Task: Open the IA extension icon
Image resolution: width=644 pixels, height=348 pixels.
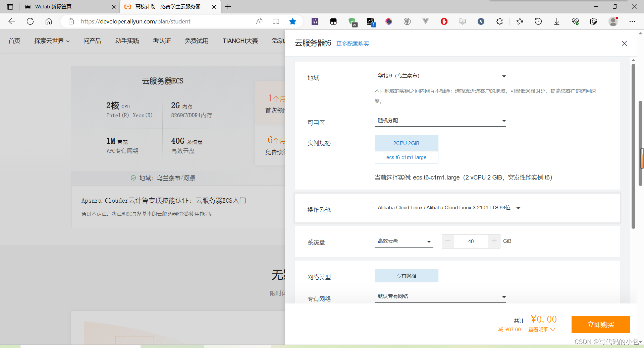Action: (315, 21)
